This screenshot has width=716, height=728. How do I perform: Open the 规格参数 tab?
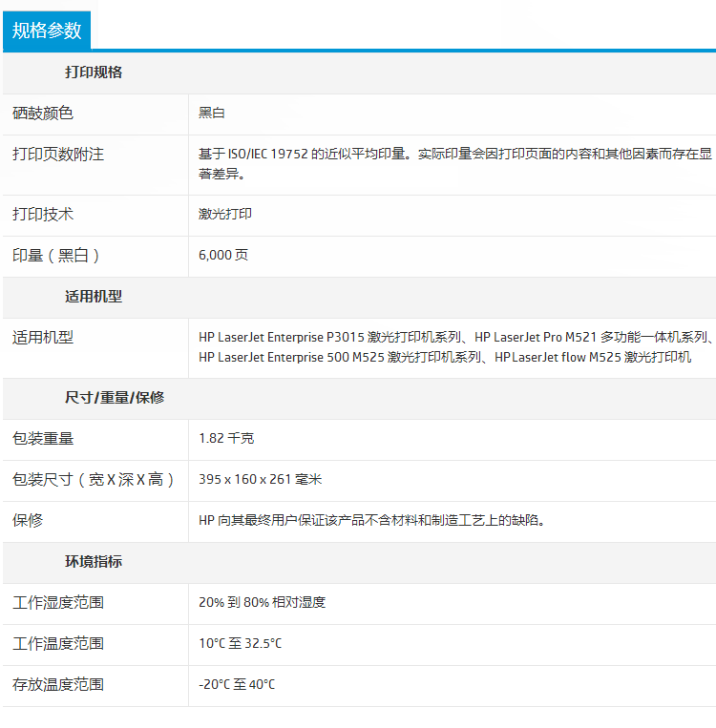click(47, 31)
